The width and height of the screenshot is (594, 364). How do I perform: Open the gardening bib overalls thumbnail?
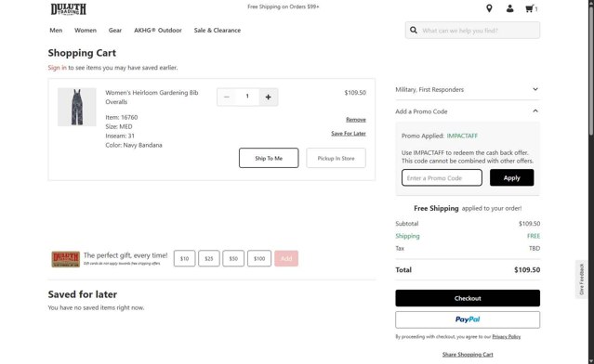[x=77, y=107]
